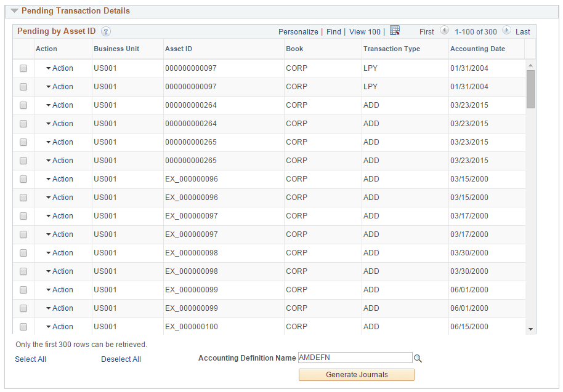Check the row checkbox for asset EX_000000100
The width and height of the screenshot is (563, 392).
pyautogui.click(x=23, y=326)
